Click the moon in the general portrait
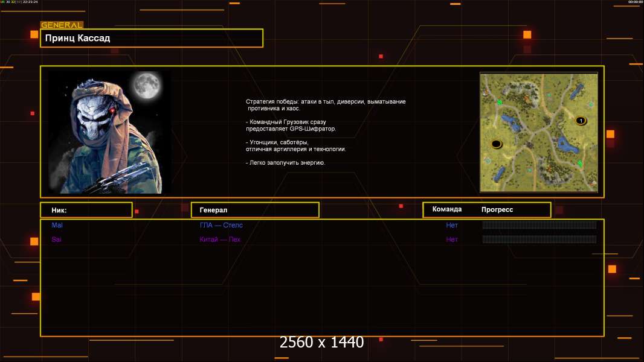This screenshot has width=644, height=362. [146, 86]
